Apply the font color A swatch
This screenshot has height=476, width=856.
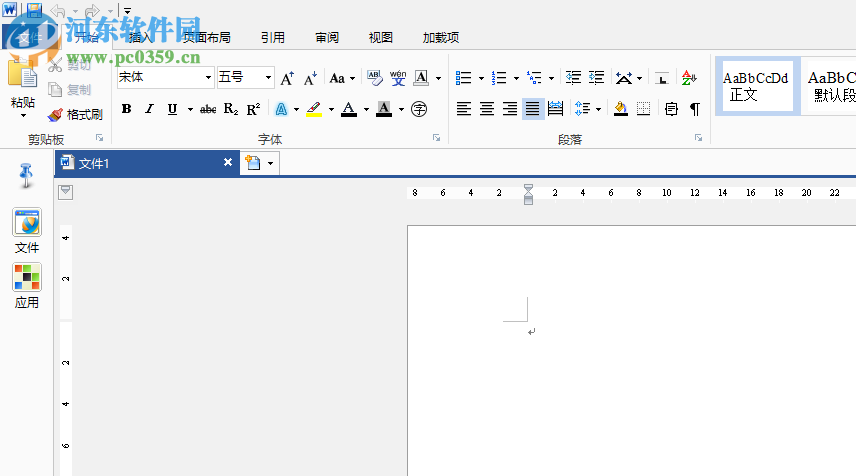point(349,109)
